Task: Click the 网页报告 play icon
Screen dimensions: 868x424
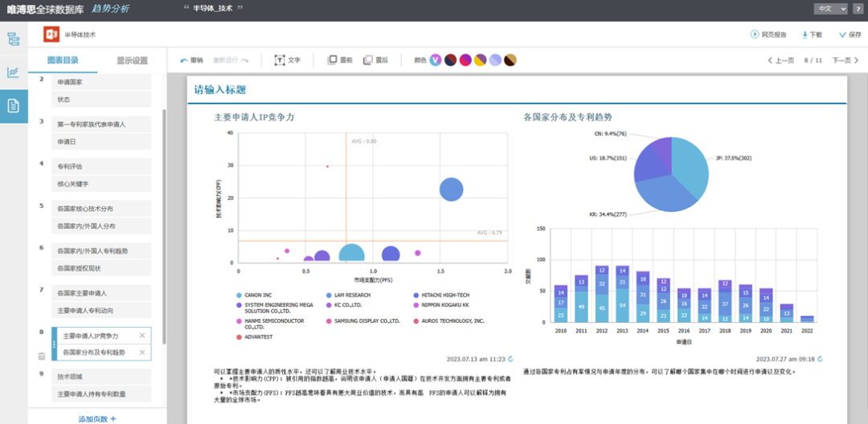Action: point(754,35)
